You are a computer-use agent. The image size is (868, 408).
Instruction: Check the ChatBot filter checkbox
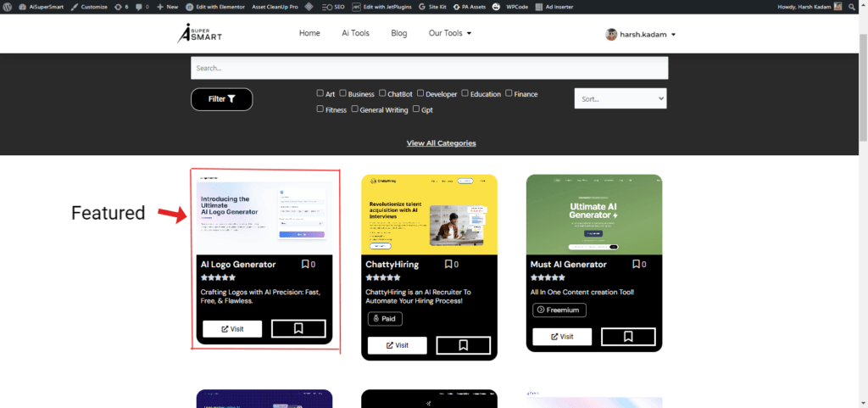click(x=382, y=93)
